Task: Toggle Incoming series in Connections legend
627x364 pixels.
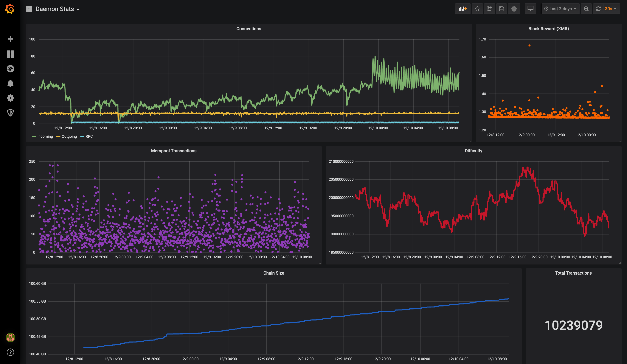Action: pyautogui.click(x=45, y=136)
